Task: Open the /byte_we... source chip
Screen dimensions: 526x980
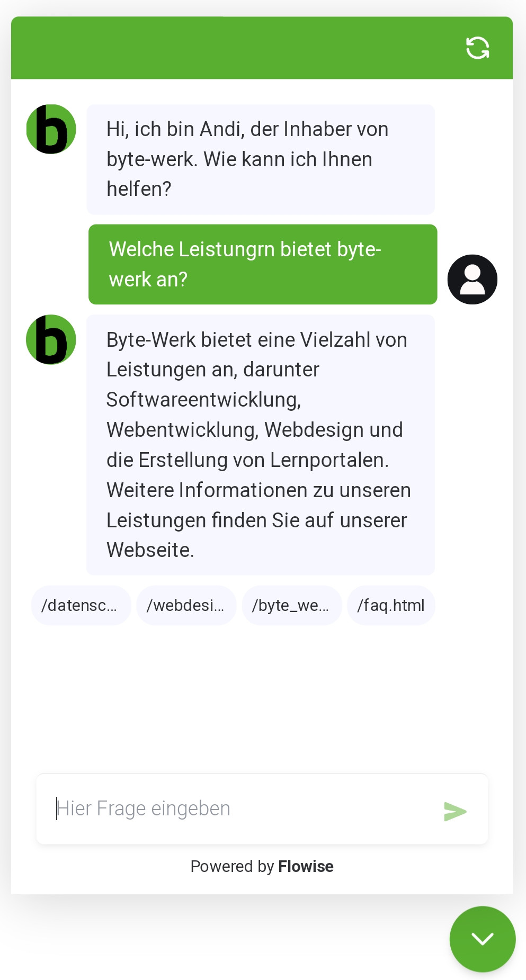Action: click(x=291, y=605)
